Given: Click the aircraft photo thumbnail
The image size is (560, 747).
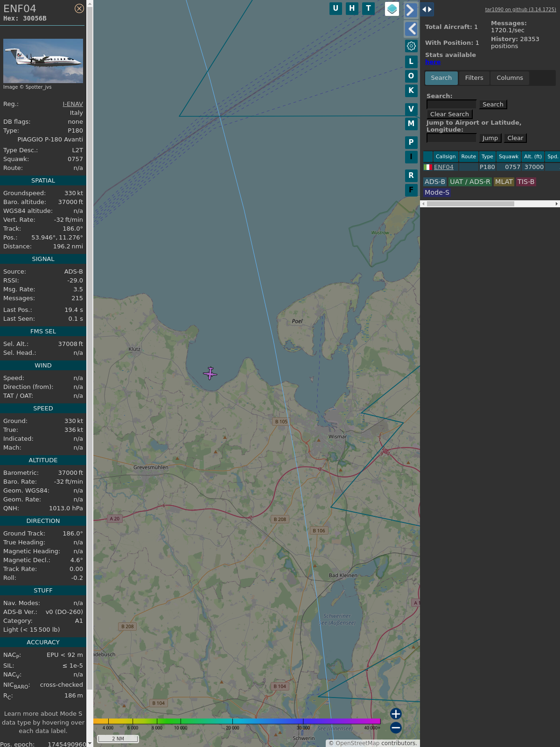Looking at the screenshot, I should [x=43, y=61].
